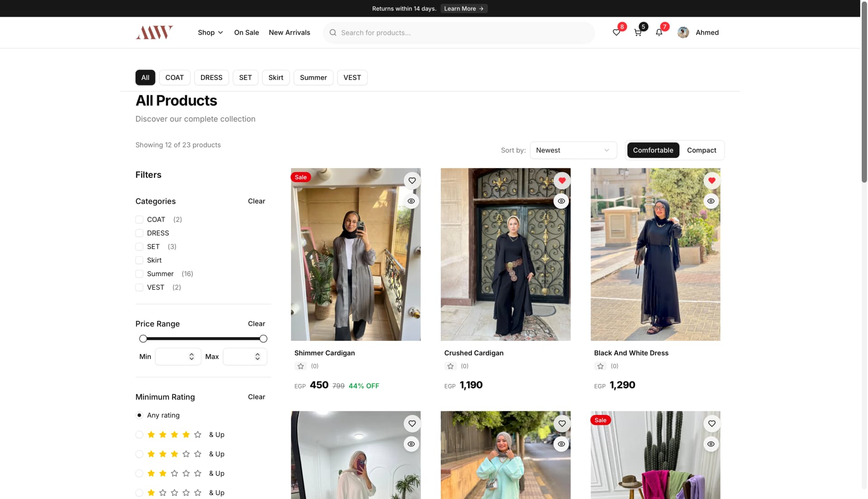Clear the Categories filter
Image resolution: width=868 pixels, height=499 pixels.
pos(256,201)
